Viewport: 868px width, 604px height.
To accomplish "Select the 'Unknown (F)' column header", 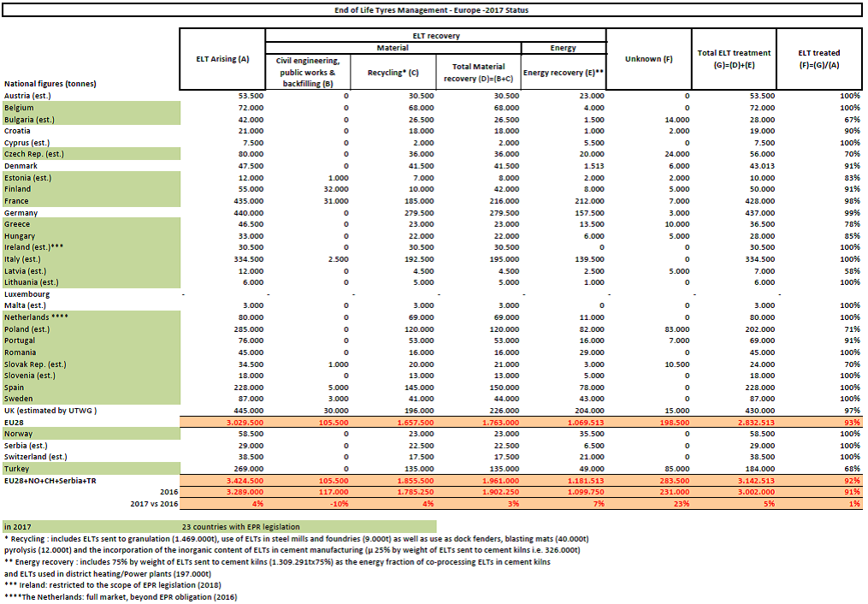I will pos(648,59).
